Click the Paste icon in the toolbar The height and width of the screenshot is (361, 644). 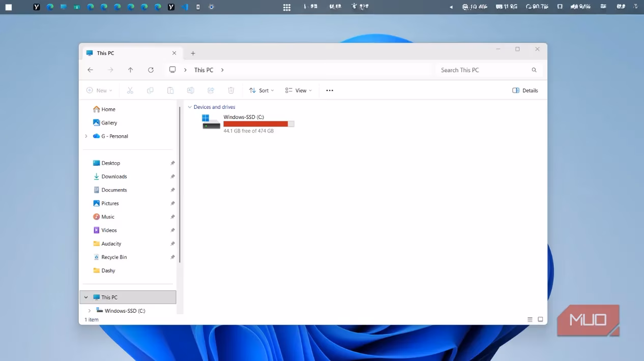[170, 90]
